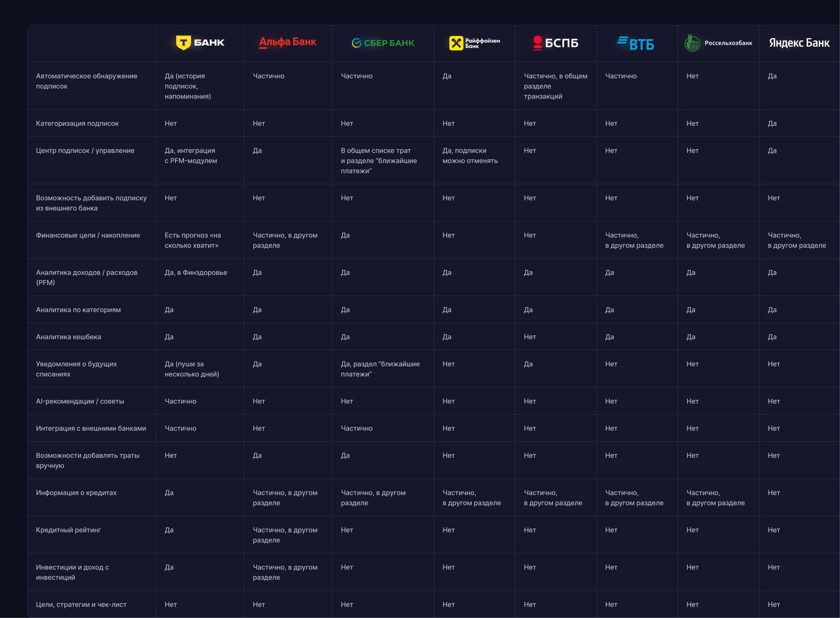Select Россельхозбанк 'Нет' in Автоматическое обнаружение row
This screenshot has height=618, width=840.
692,76
